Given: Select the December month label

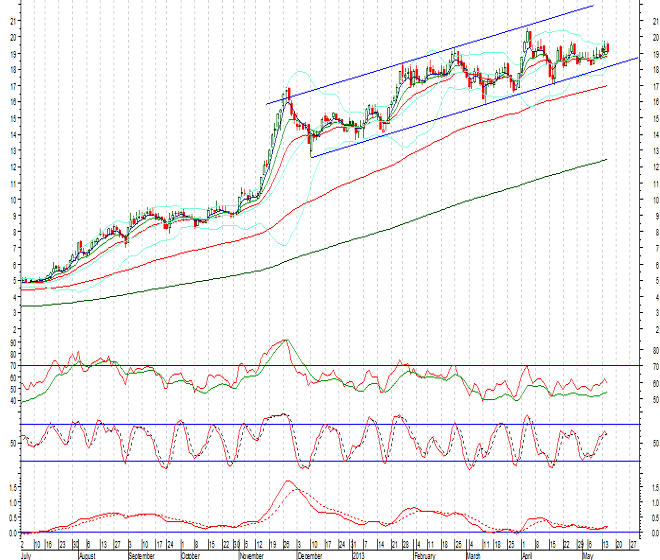Looking at the screenshot, I should coord(312,553).
